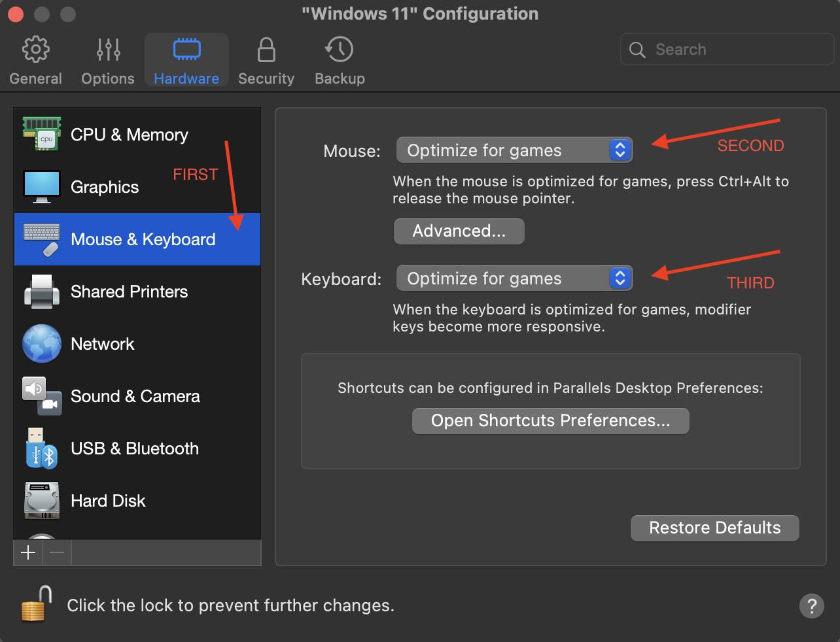Screen dimensions: 840x642
Task: Expand the Mouse optimization dropdown
Action: (514, 150)
